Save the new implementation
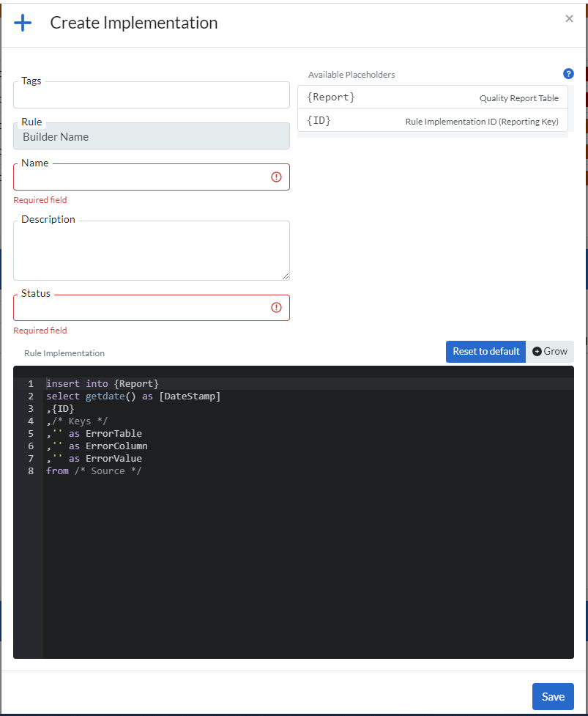The width and height of the screenshot is (588, 716). pyautogui.click(x=553, y=697)
